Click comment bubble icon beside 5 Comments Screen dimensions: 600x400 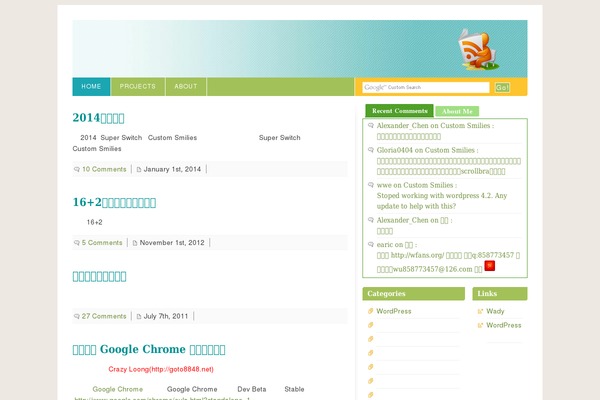click(77, 243)
